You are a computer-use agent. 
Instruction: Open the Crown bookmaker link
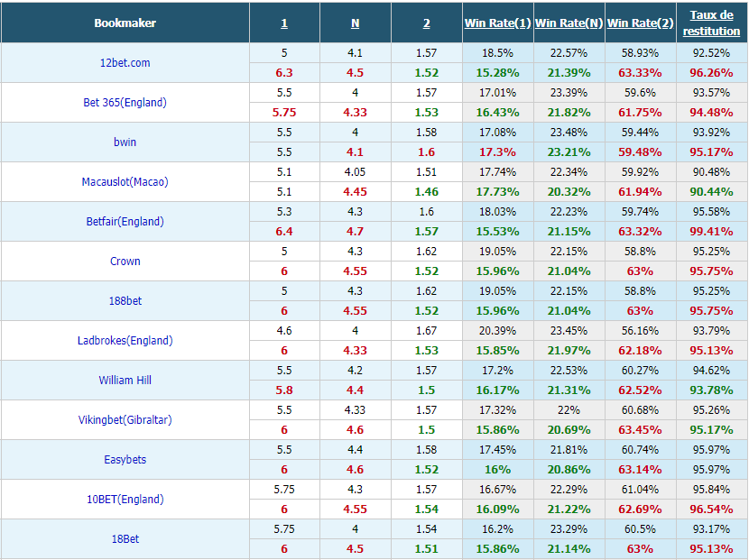pyautogui.click(x=125, y=261)
